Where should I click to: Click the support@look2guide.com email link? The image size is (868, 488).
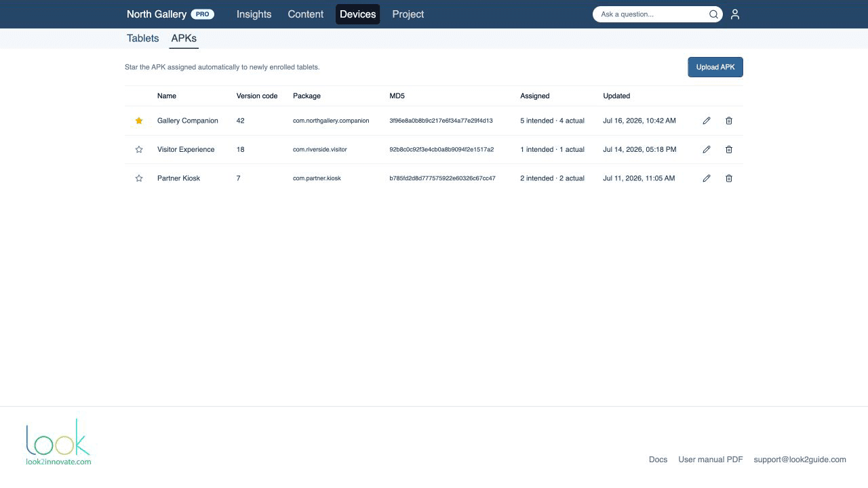(x=800, y=460)
